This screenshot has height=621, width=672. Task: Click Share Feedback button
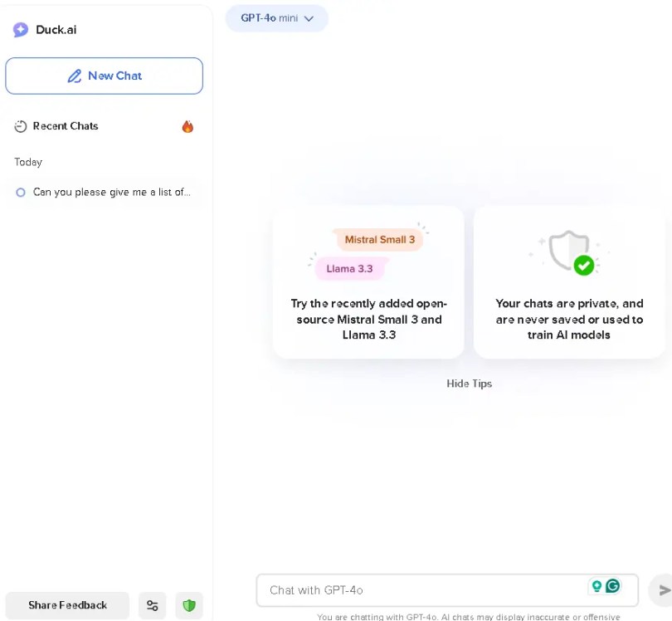[67, 605]
